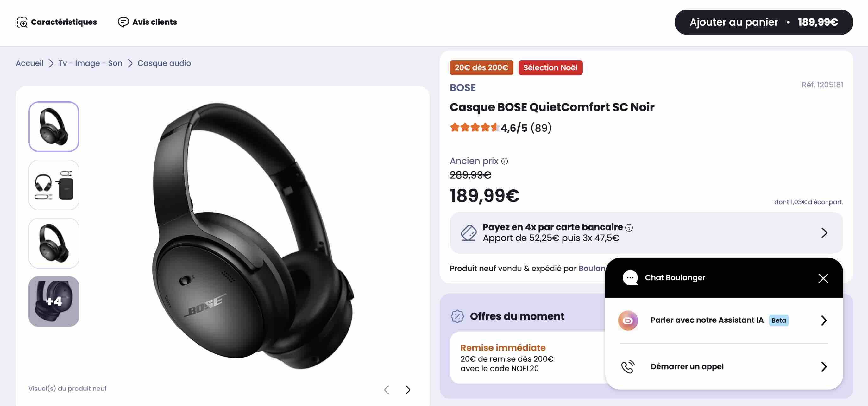Click the Offres du moment badge icon
Viewport: 868px width, 406px height.
pos(457,316)
